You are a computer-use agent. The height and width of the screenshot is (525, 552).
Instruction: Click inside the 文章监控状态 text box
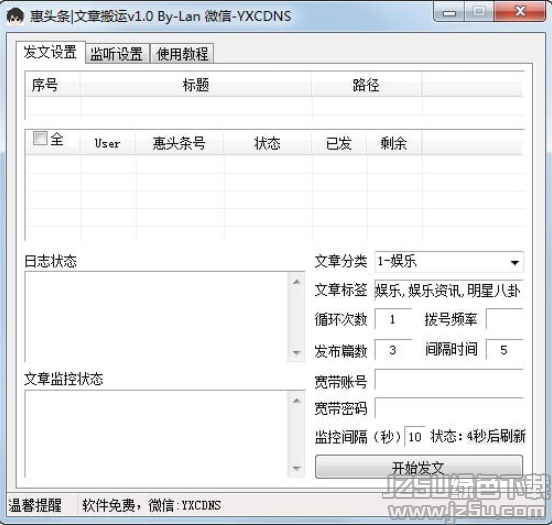click(x=157, y=434)
